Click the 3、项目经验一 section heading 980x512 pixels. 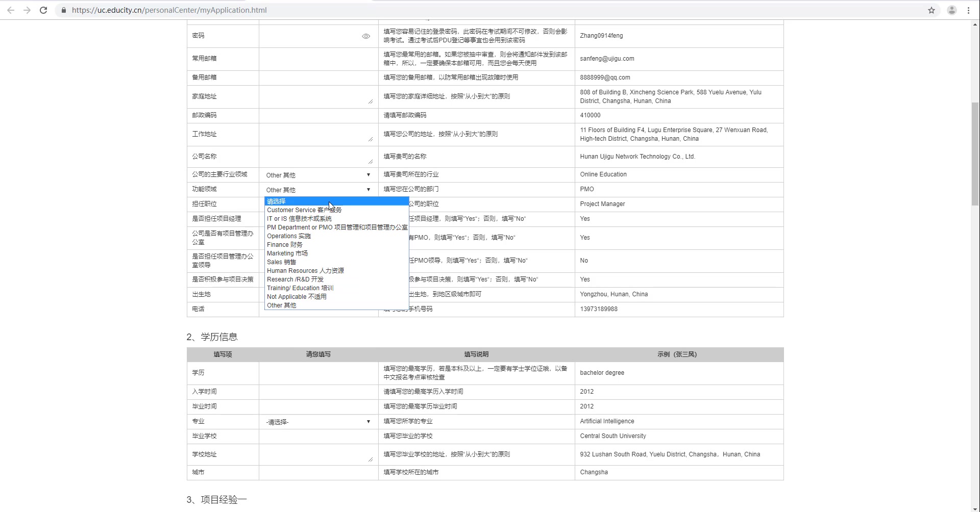pos(216,500)
